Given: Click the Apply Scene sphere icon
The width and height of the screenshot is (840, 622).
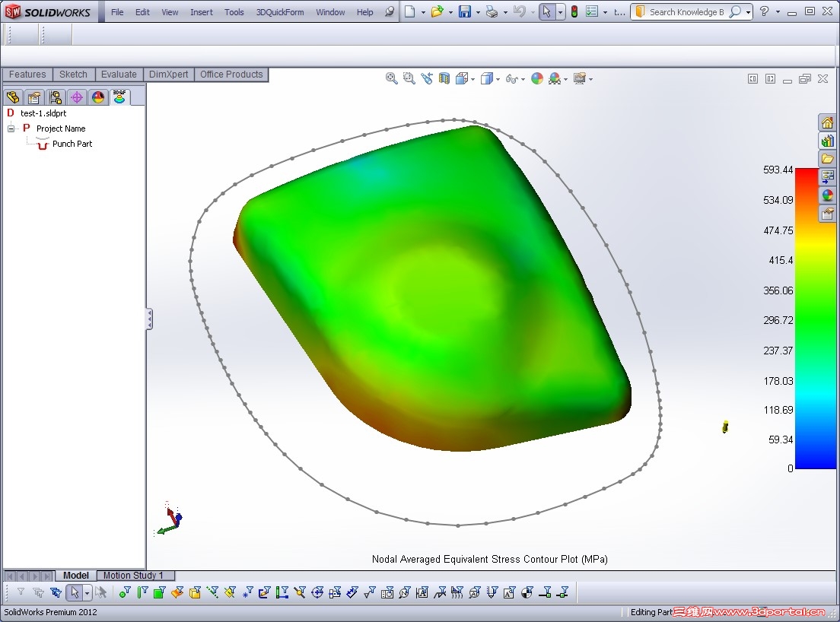Looking at the screenshot, I should pos(553,78).
